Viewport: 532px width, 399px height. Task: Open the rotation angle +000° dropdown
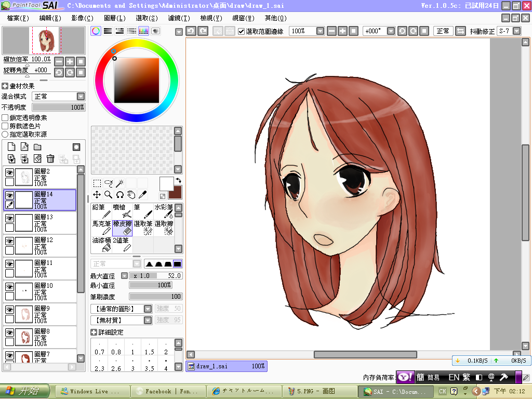[x=391, y=31]
